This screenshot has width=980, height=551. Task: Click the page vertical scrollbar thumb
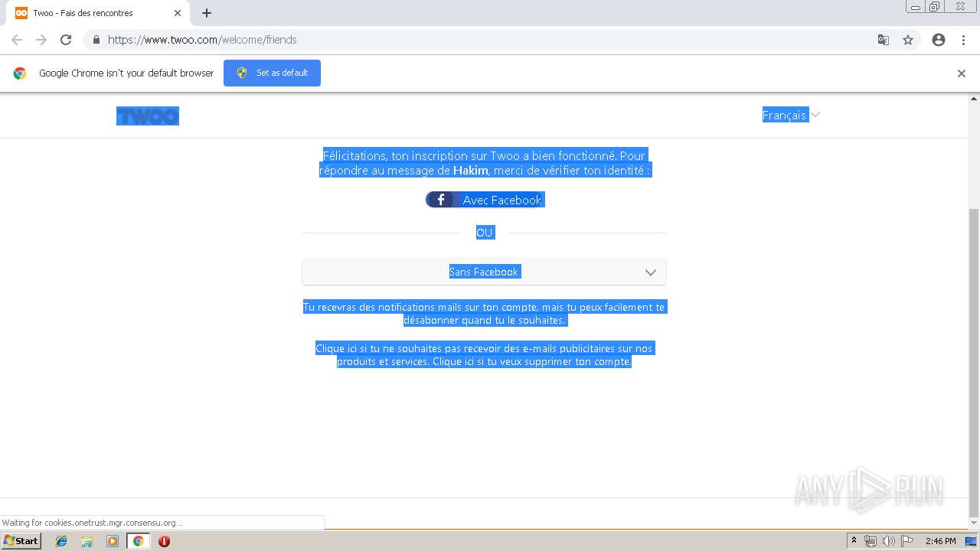pyautogui.click(x=974, y=361)
